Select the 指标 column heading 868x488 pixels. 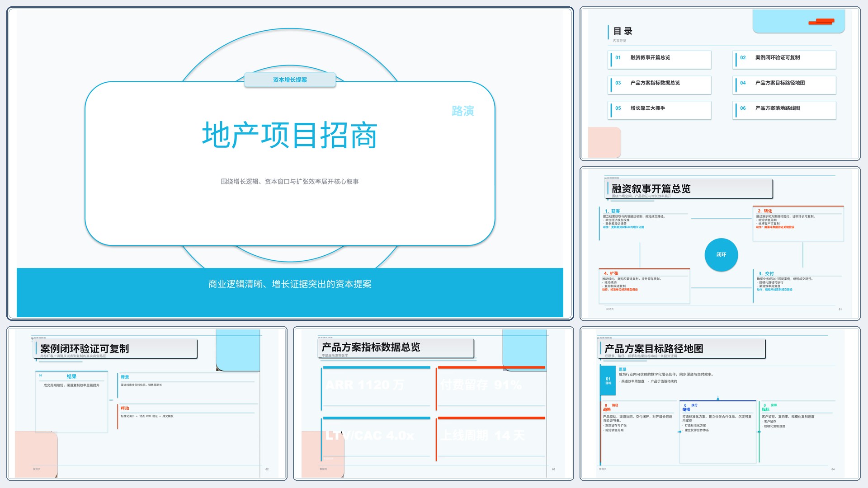click(x=765, y=409)
